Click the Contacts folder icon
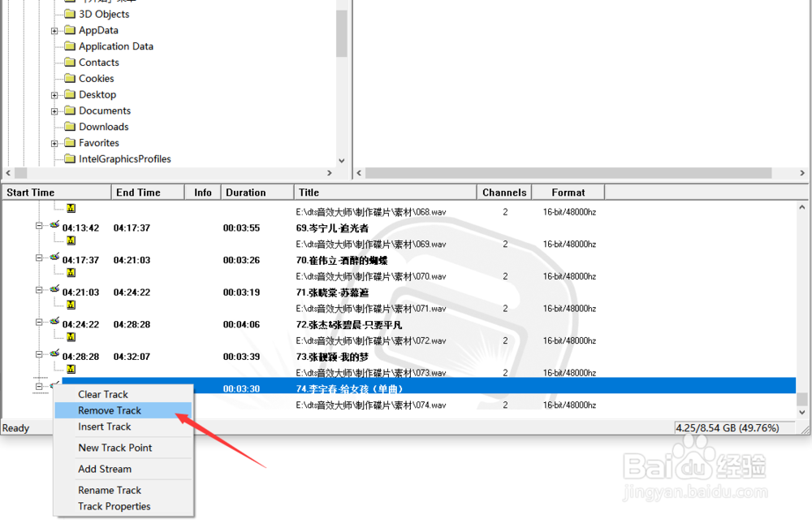 click(70, 62)
